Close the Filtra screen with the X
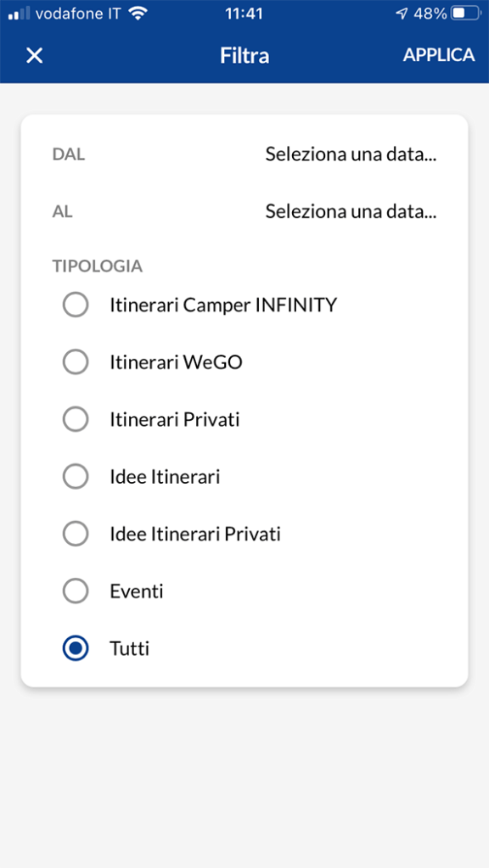This screenshot has width=489, height=868. [32, 55]
